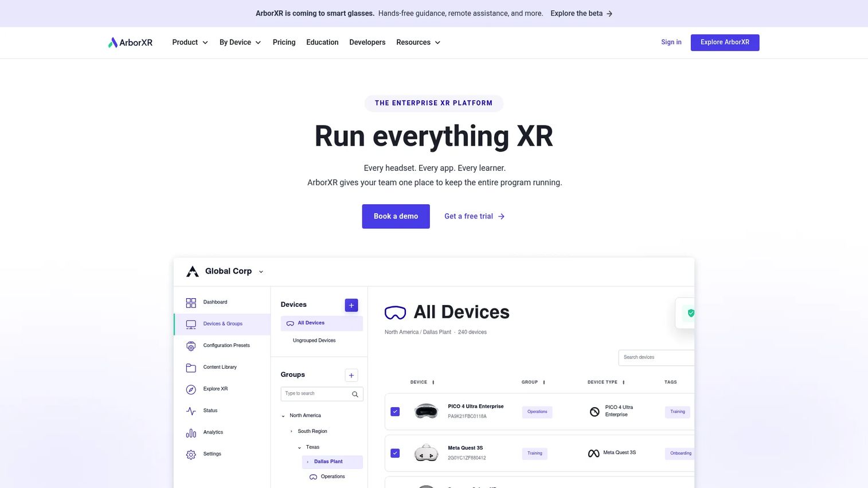Click the purple add device plus button
Image resolution: width=868 pixels, height=488 pixels.
(x=351, y=305)
